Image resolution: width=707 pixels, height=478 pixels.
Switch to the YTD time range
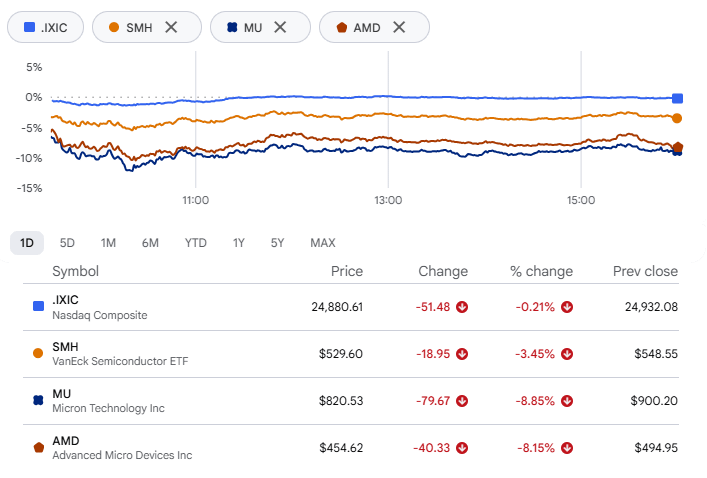click(x=196, y=243)
